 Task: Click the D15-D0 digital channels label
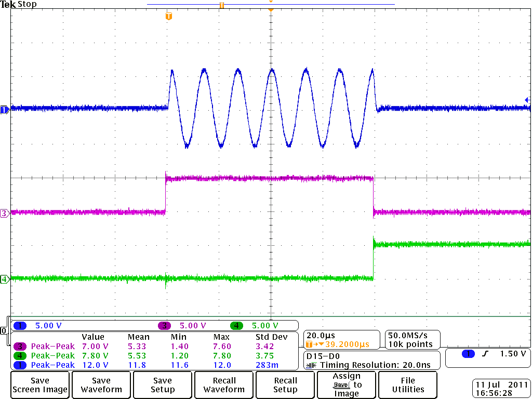coord(323,356)
